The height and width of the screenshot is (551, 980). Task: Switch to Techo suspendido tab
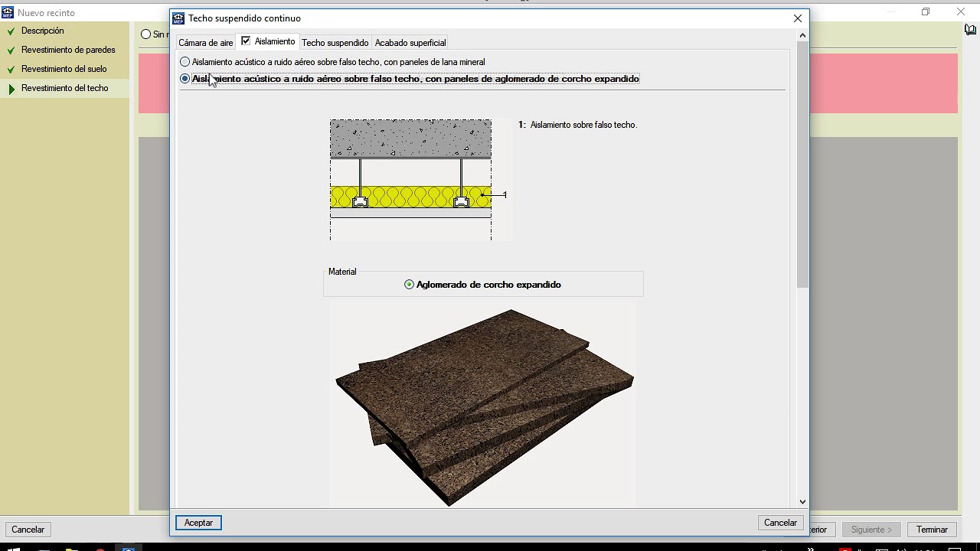[x=335, y=43]
